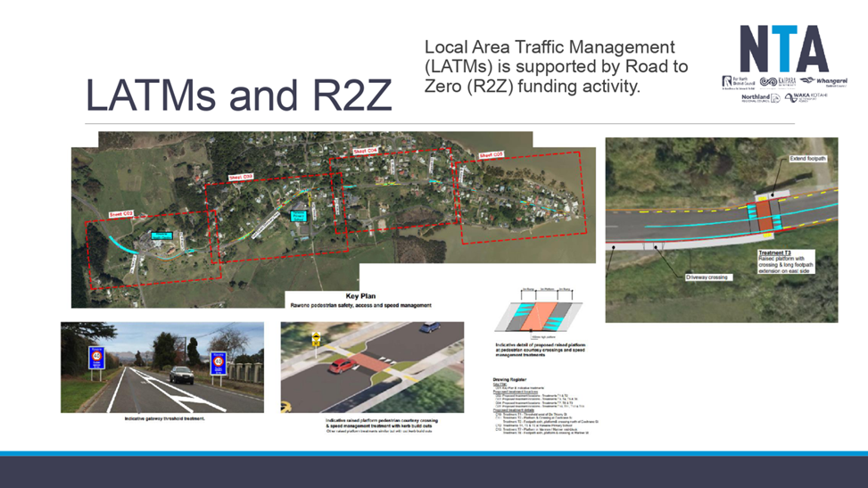Click the Waka Kotahi logo
The height and width of the screenshot is (488, 868).
click(x=806, y=97)
